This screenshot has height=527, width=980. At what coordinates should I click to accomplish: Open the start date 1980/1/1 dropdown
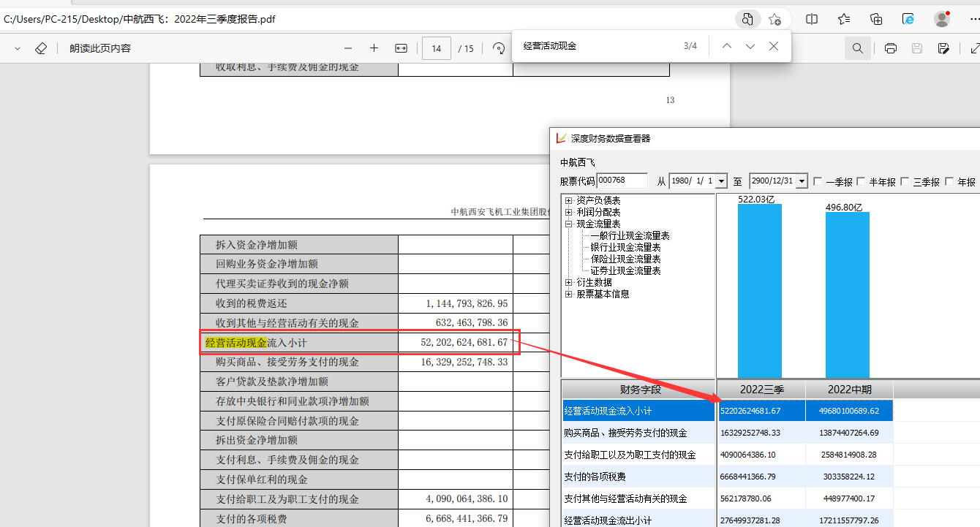coord(722,181)
